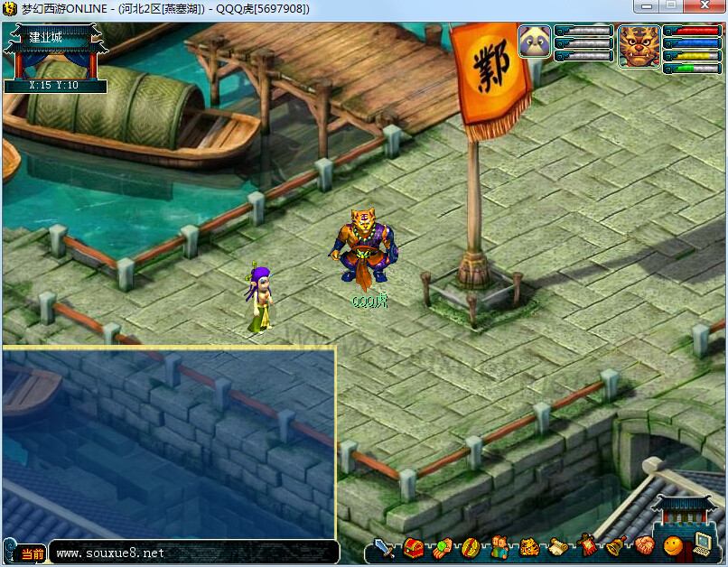Viewport: 728px width, 567px height.
Task: Click the panda pet portrait
Action: (535, 42)
